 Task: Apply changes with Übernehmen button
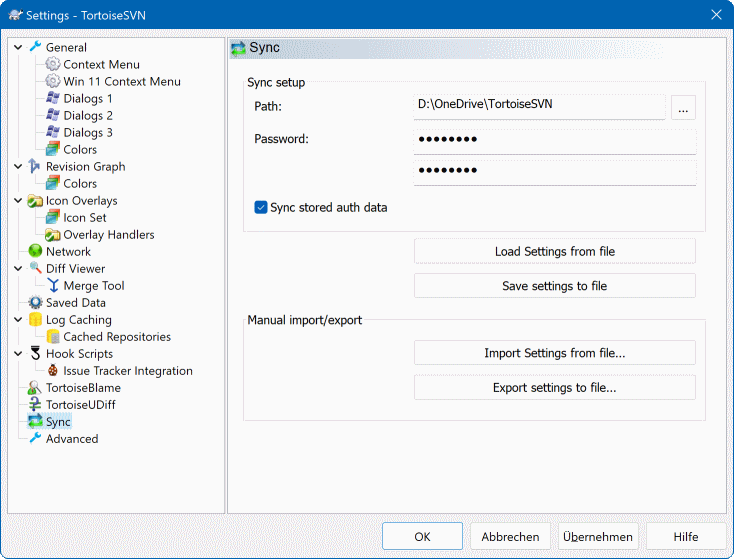598,536
